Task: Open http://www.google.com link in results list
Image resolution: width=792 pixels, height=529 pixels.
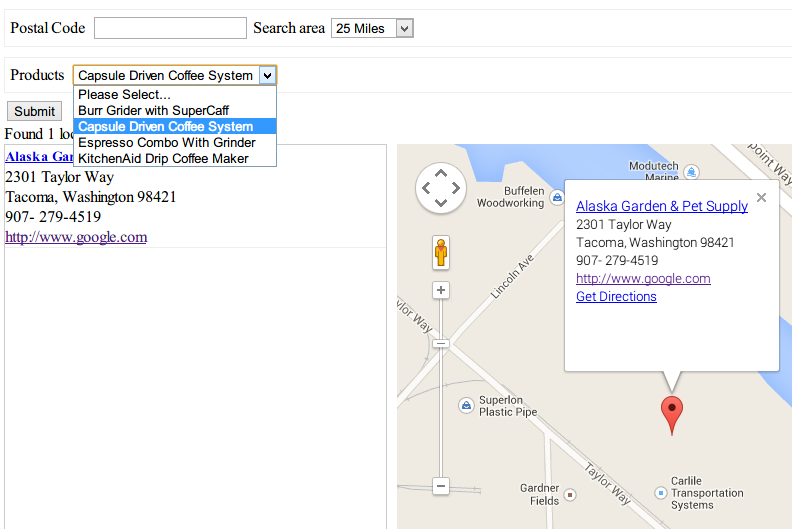Action: coord(76,237)
